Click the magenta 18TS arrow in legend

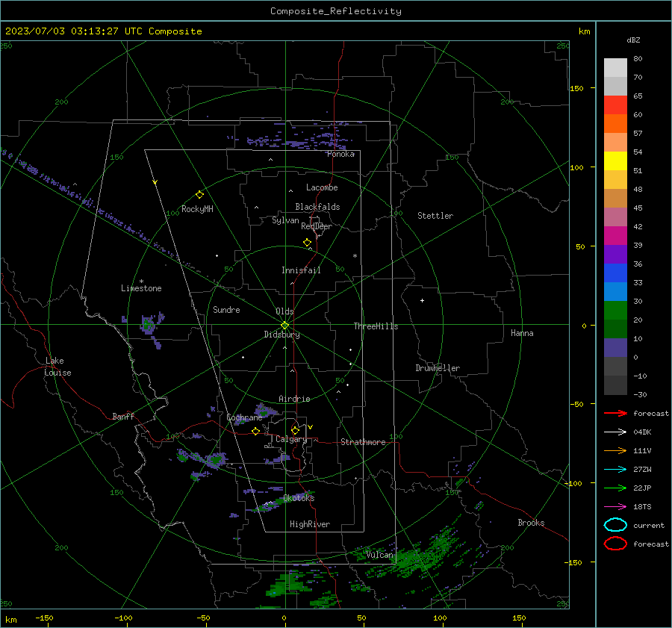pyautogui.click(x=615, y=507)
